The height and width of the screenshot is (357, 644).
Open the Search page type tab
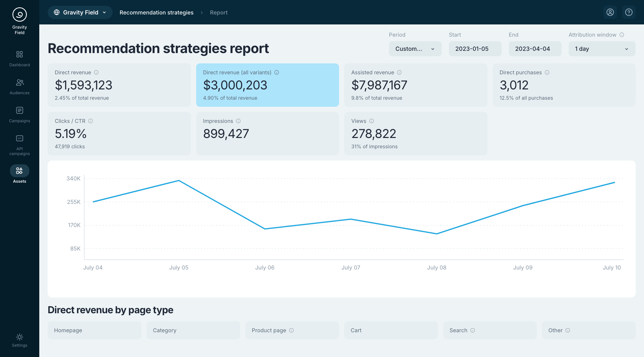point(490,330)
